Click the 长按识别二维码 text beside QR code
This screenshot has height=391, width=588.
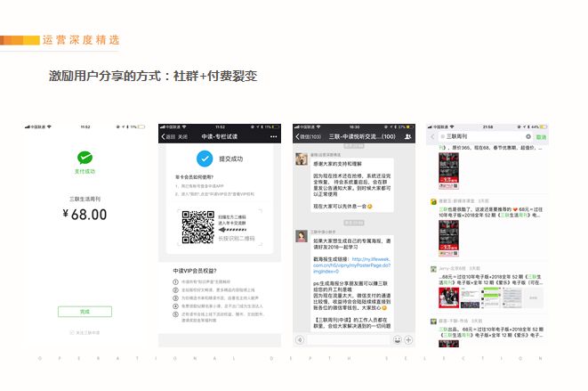pos(237,238)
